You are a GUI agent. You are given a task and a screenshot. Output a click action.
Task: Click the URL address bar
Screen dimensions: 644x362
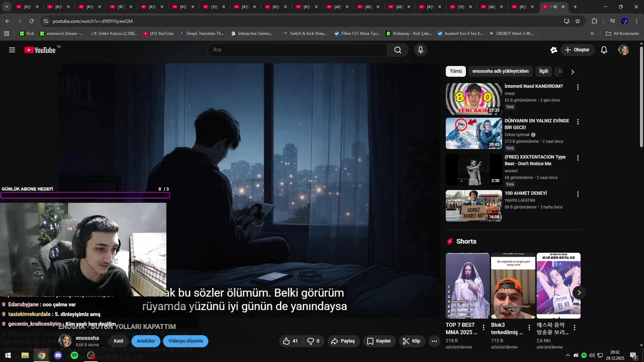(302, 21)
